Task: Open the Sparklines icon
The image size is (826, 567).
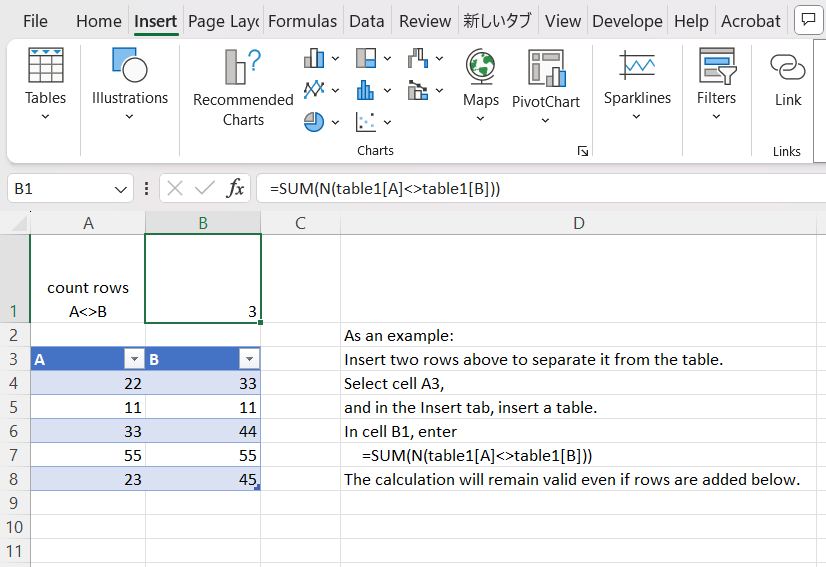Action: coord(637,65)
